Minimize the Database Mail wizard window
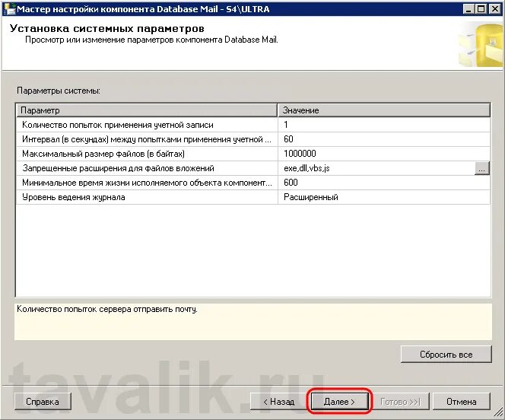The height and width of the screenshot is (420, 505). (x=468, y=8)
